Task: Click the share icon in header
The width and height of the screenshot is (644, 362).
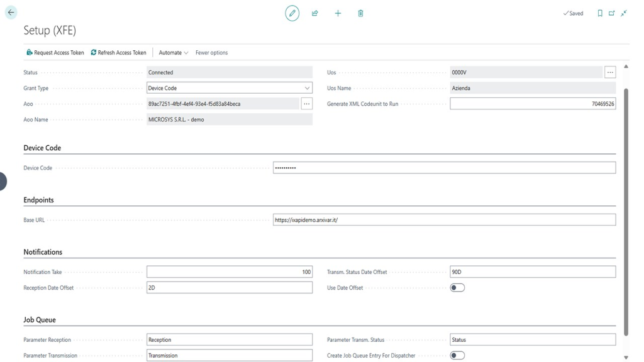Action: click(x=315, y=13)
